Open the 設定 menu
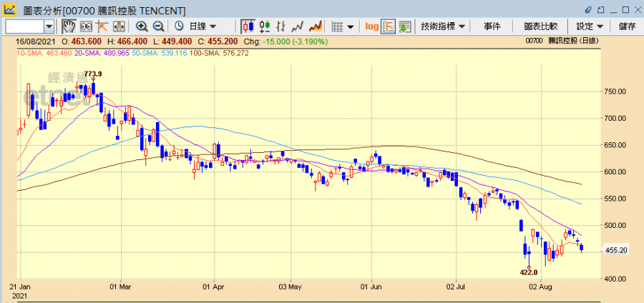This screenshot has width=644, height=303. pyautogui.click(x=590, y=26)
